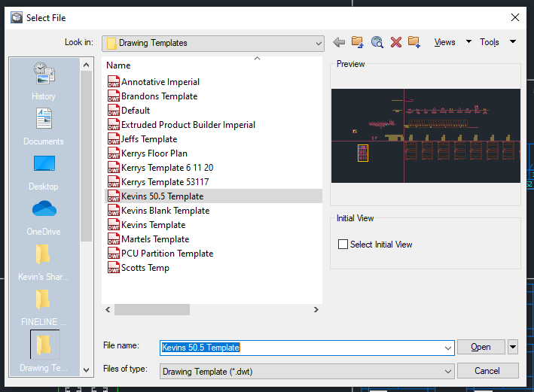Open the FINELINE folder shortcut
534x392 pixels.
pos(44,308)
